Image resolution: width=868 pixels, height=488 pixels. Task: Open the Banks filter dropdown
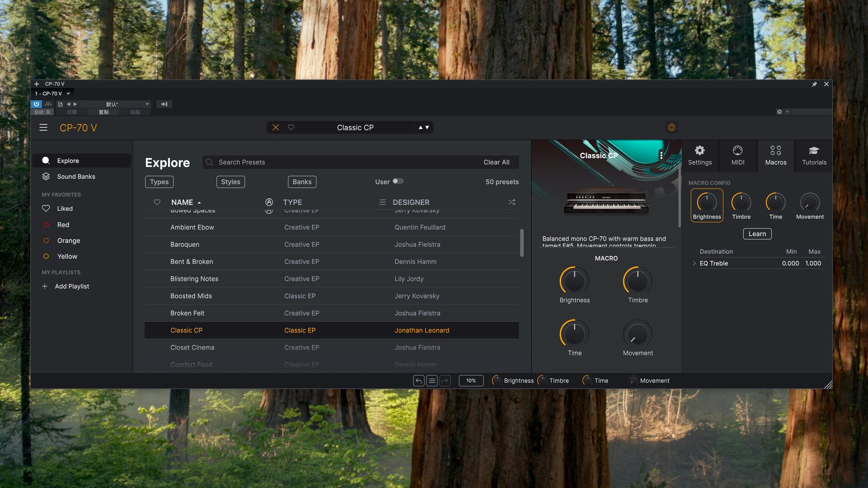(x=302, y=182)
